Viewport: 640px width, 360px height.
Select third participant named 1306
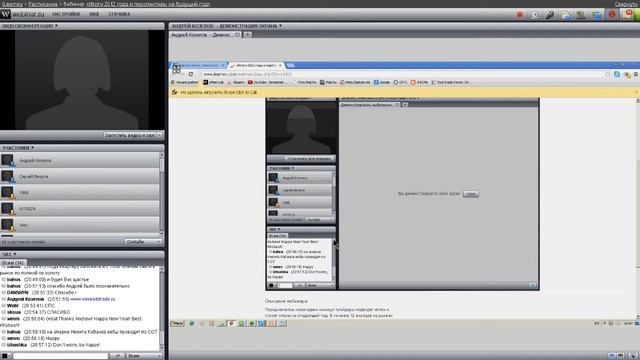point(80,192)
